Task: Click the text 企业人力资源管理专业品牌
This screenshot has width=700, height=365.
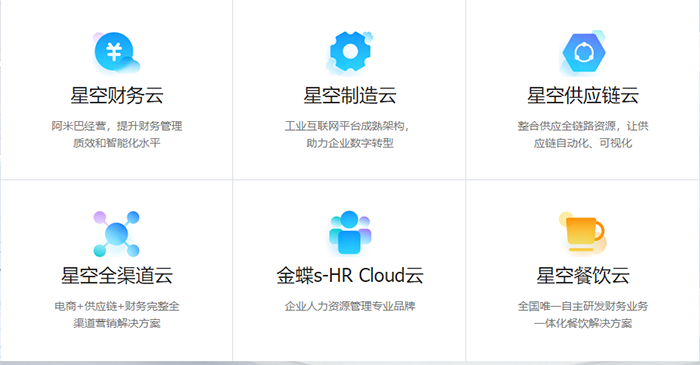Action: [x=350, y=306]
